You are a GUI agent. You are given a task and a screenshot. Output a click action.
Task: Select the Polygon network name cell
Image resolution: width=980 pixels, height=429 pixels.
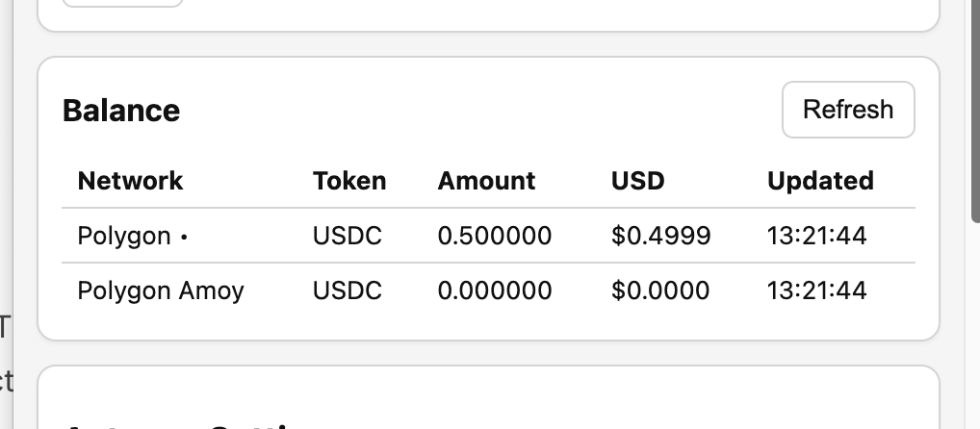[x=124, y=236]
